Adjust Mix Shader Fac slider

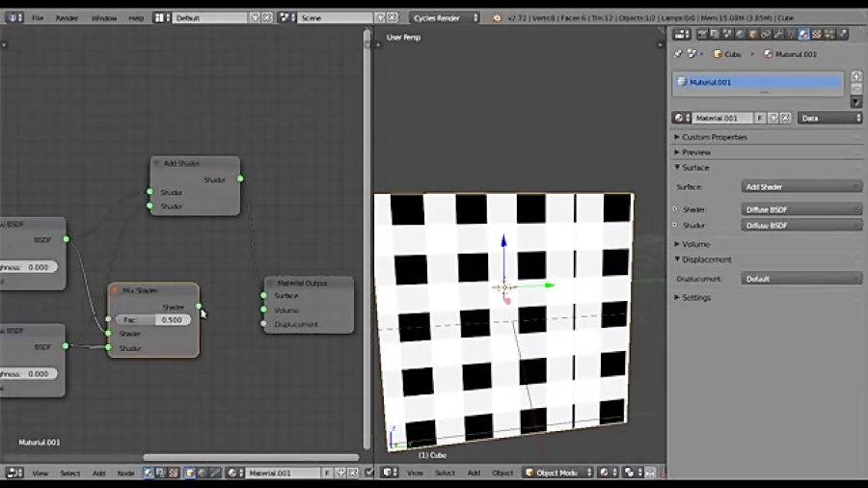[x=153, y=320]
